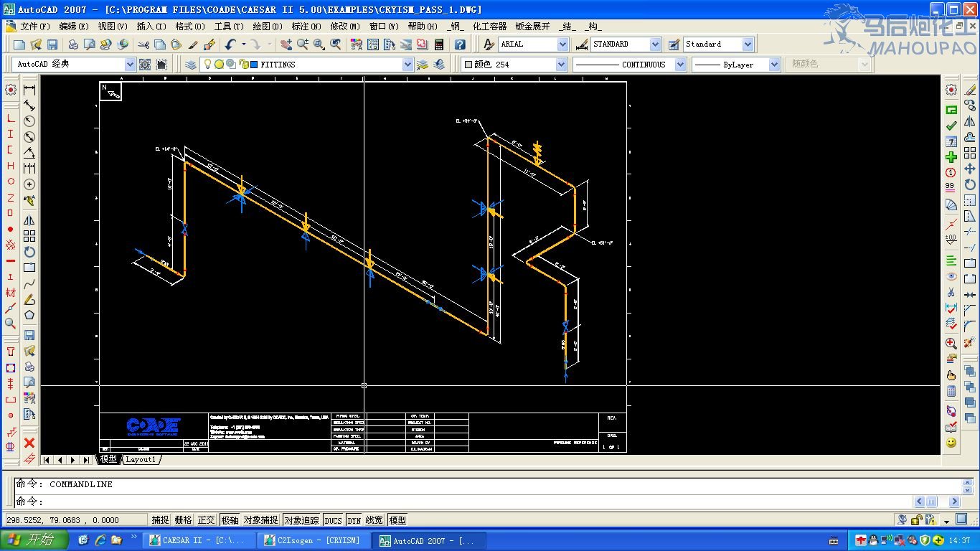Click the Match Properties brush icon
Viewport: 980px width, 551px height.
[193, 44]
